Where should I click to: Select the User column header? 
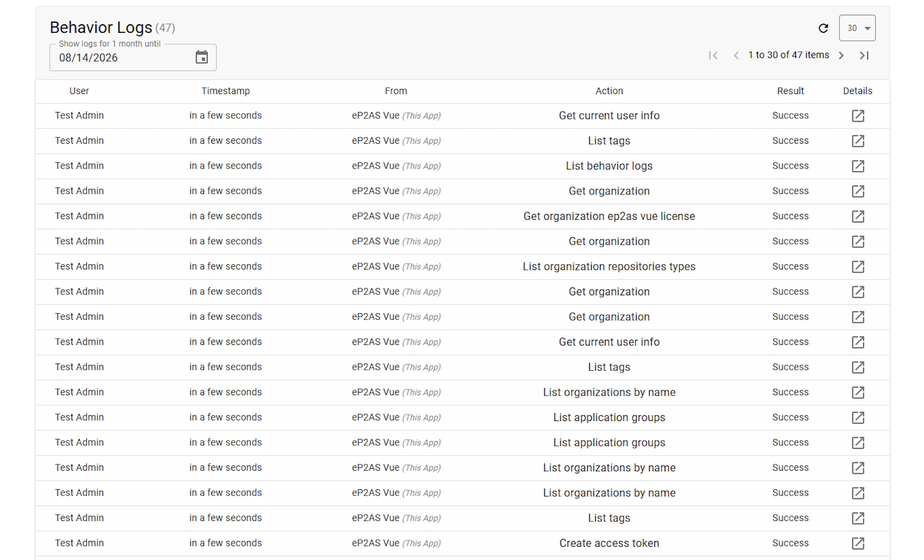point(79,91)
